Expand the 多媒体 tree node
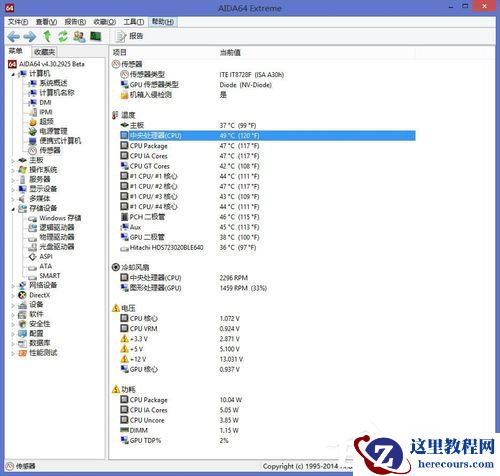This screenshot has height=476, width=500. coord(13,199)
